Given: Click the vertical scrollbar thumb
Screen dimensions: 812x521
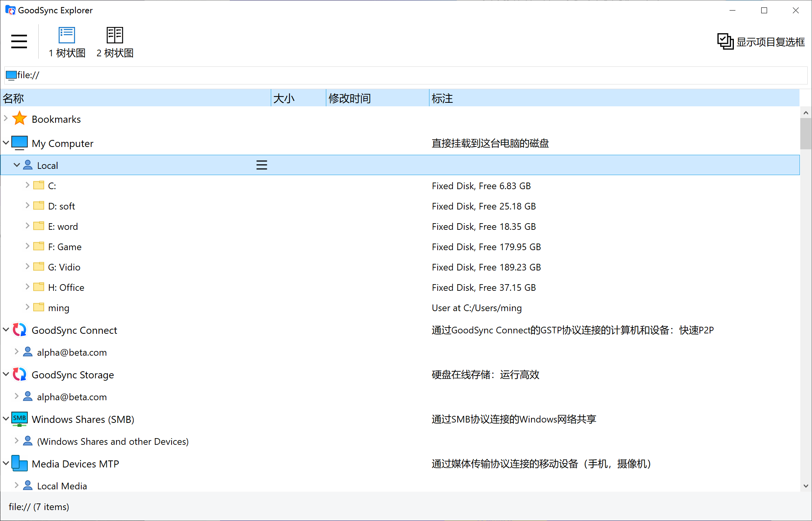Looking at the screenshot, I should click(806, 134).
